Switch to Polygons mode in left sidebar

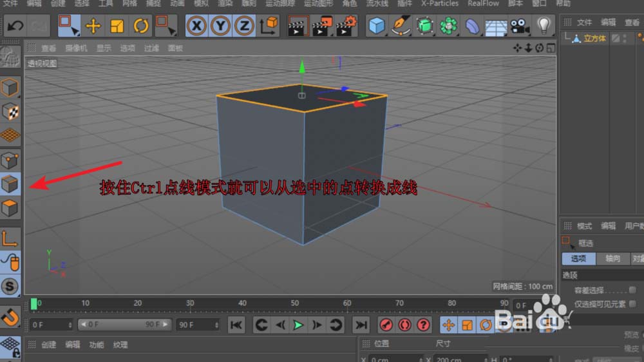coord(10,209)
